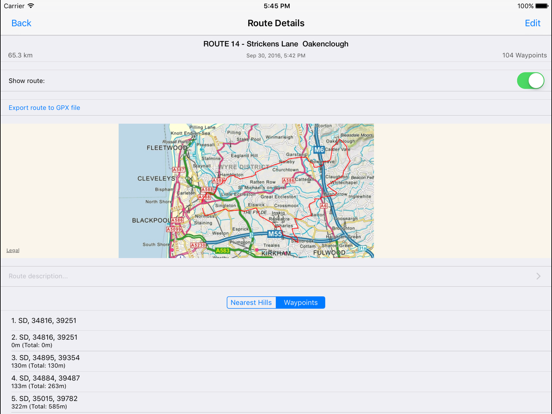Tap the Route description field
Screen dimensions: 552x414
[276, 276]
